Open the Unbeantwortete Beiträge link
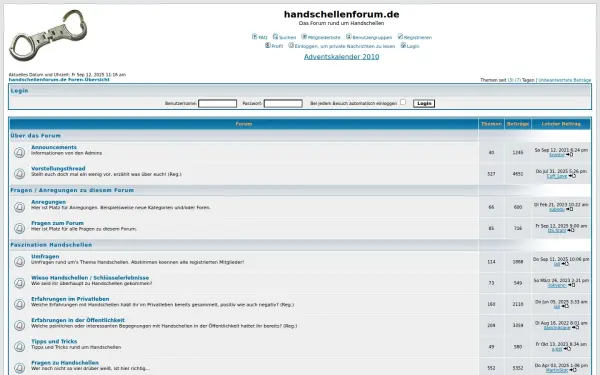The width and height of the screenshot is (600, 375). pos(564,80)
